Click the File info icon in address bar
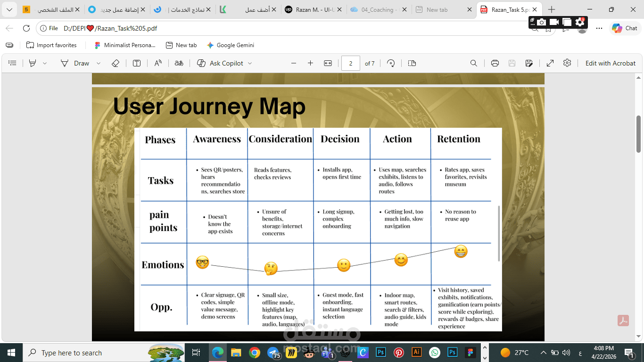 click(49, 28)
